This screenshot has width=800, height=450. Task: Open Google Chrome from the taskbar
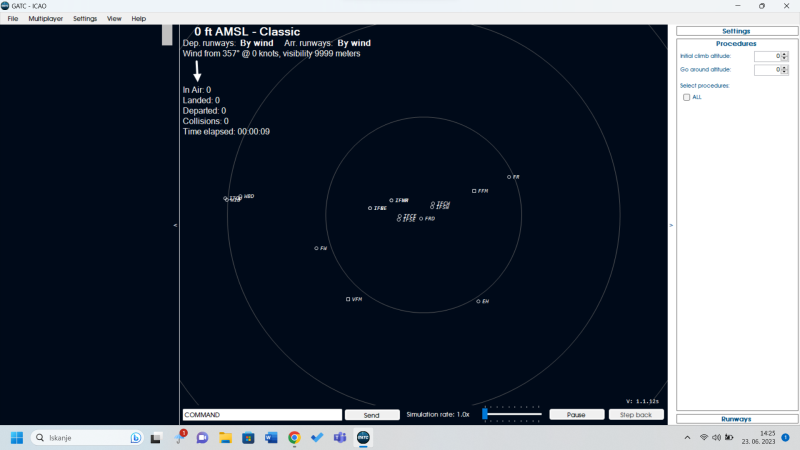[294, 438]
